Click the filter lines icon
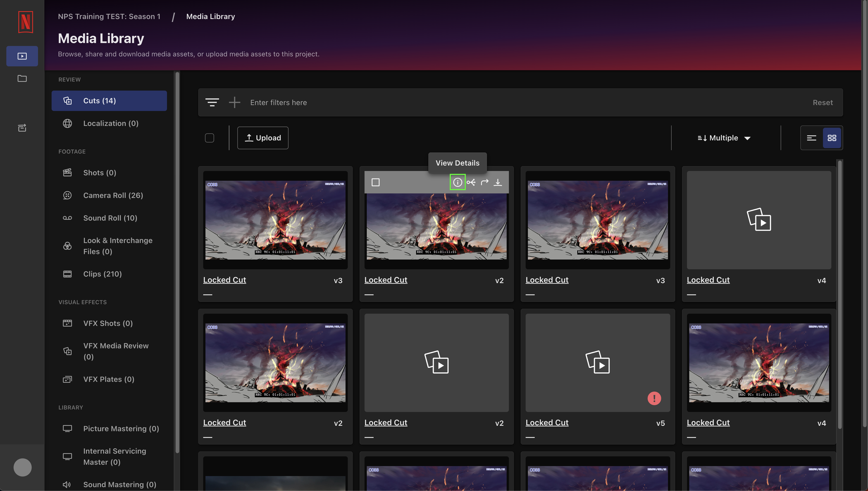868x491 pixels. click(212, 102)
